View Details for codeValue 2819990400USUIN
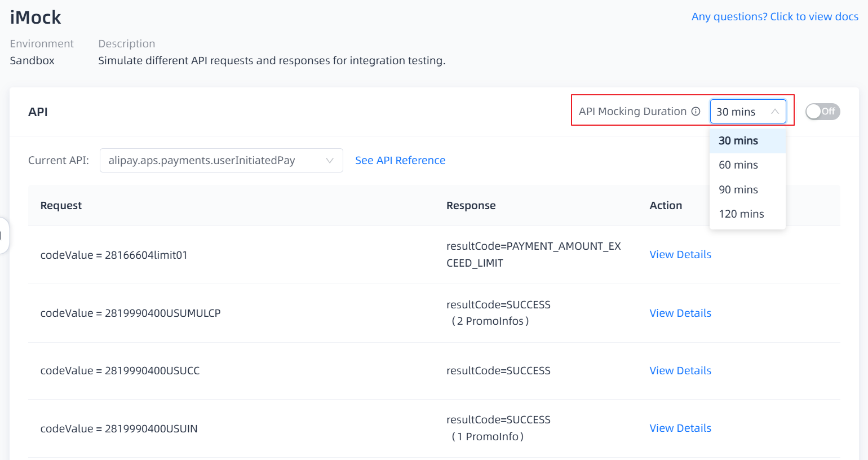The image size is (868, 460). click(x=680, y=428)
